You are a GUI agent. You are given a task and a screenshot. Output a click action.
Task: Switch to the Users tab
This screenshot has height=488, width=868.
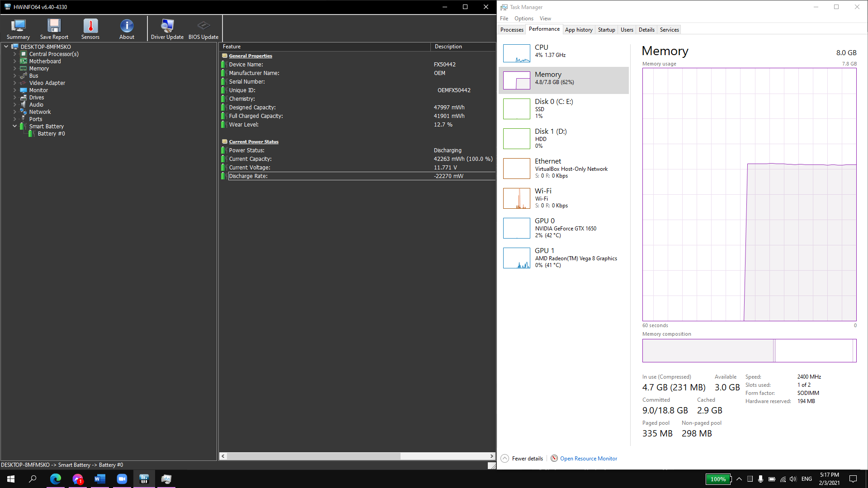[x=627, y=30]
